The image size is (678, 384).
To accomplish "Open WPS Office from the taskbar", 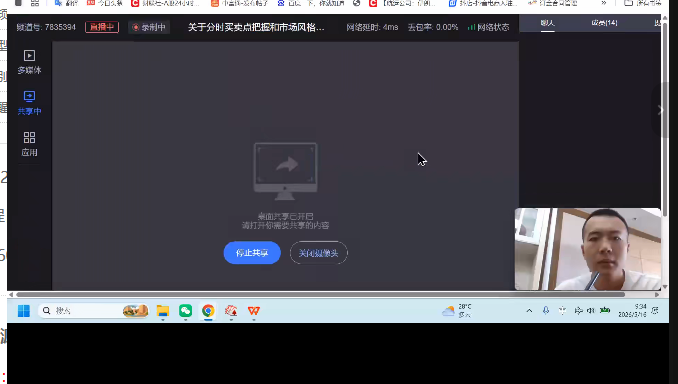I will pyautogui.click(x=254, y=310).
